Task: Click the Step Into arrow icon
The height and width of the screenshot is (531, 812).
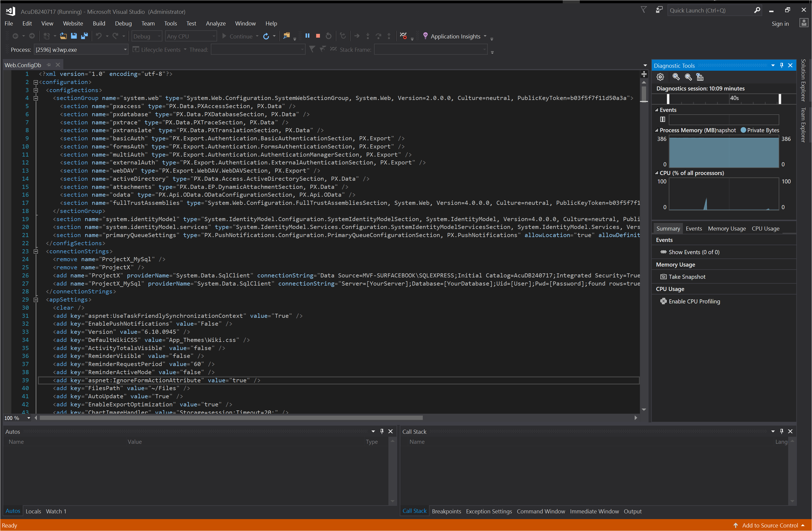Action: [368, 36]
